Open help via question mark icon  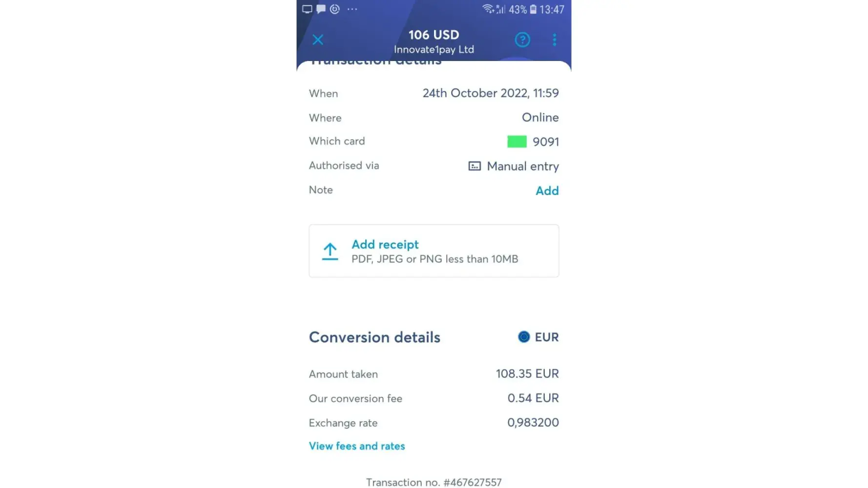(522, 40)
